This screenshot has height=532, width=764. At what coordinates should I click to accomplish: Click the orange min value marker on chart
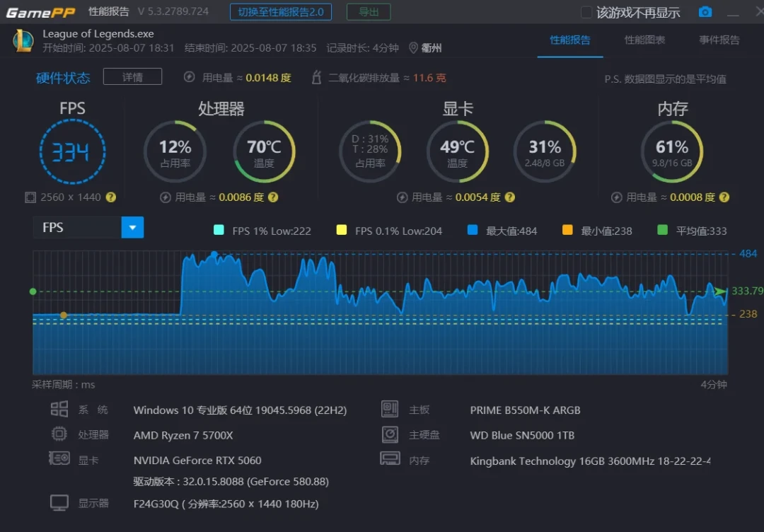point(64,316)
